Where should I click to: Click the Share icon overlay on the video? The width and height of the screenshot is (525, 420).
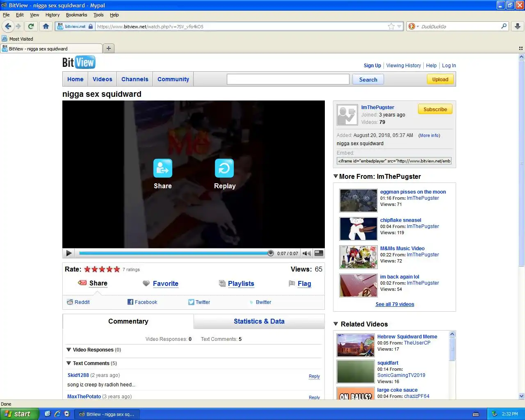tap(163, 168)
